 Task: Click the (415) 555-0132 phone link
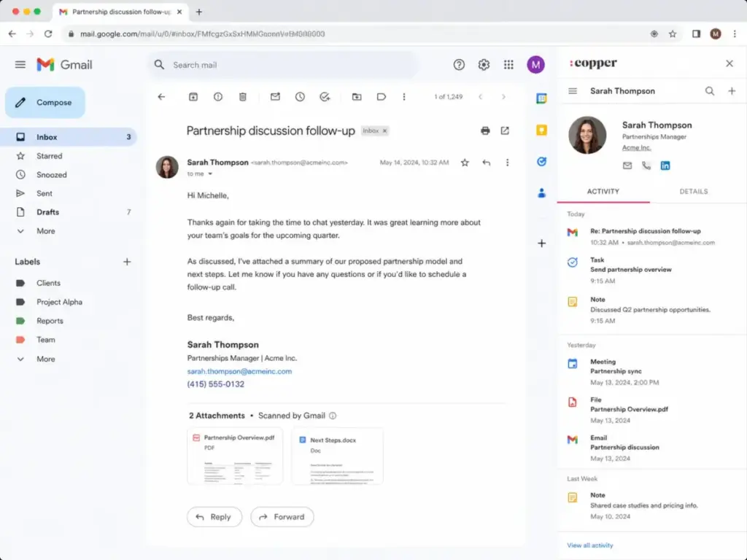pyautogui.click(x=215, y=384)
